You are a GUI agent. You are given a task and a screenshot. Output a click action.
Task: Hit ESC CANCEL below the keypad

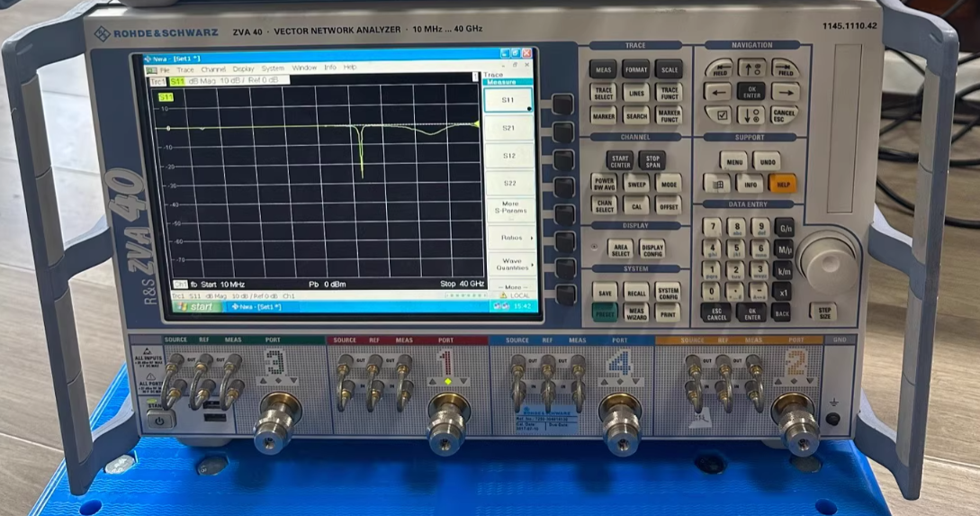pyautogui.click(x=716, y=312)
